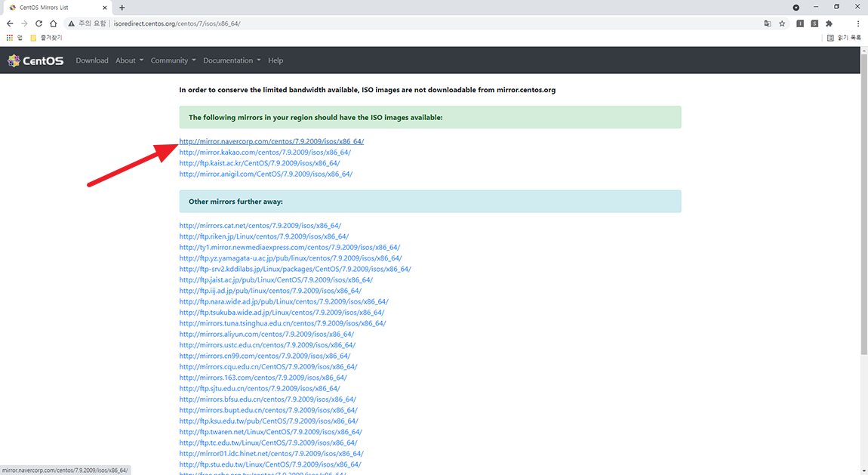The image size is (868, 475).
Task: Open the mirror.anigil.com mirror link
Action: coord(266,174)
